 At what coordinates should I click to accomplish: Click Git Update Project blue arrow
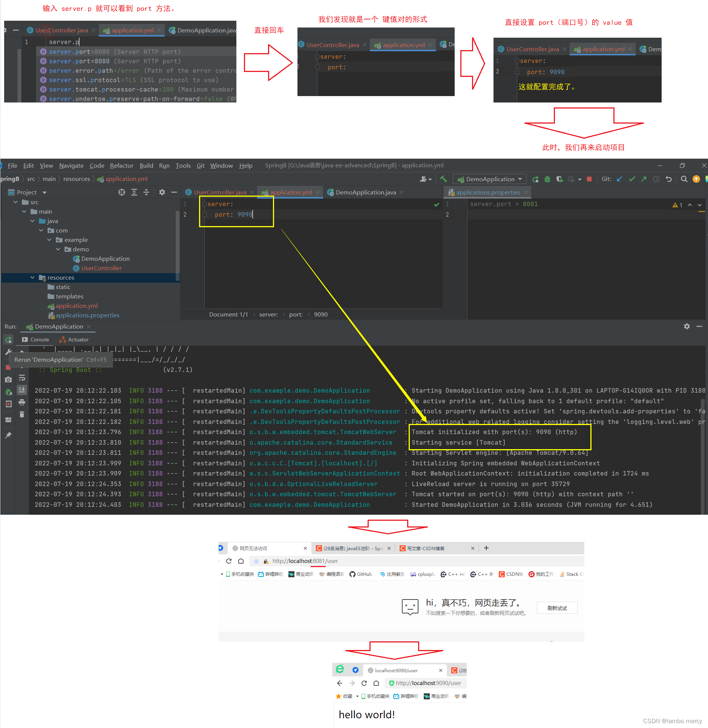coord(619,179)
